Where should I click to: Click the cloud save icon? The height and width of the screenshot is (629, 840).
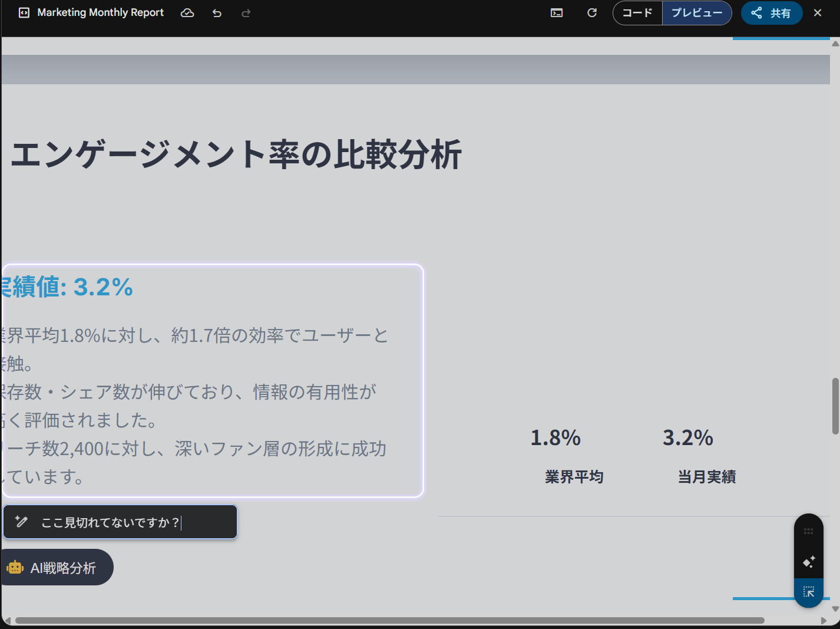187,12
